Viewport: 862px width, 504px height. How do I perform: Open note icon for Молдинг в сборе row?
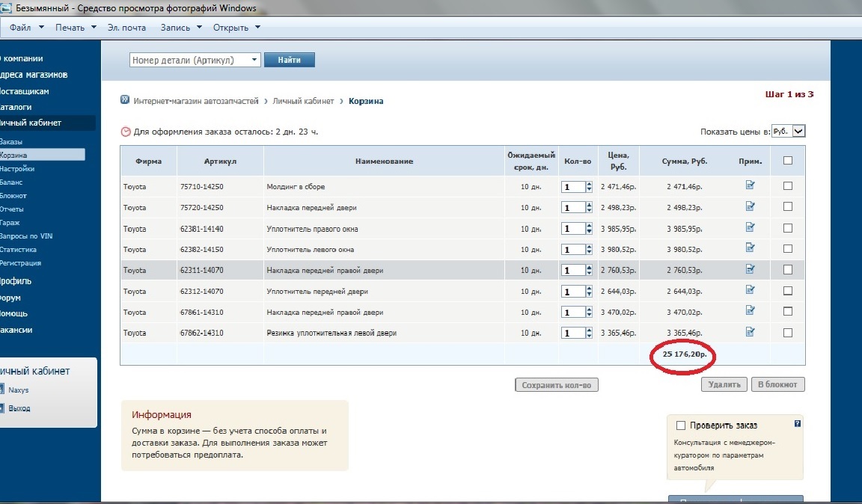click(x=751, y=186)
